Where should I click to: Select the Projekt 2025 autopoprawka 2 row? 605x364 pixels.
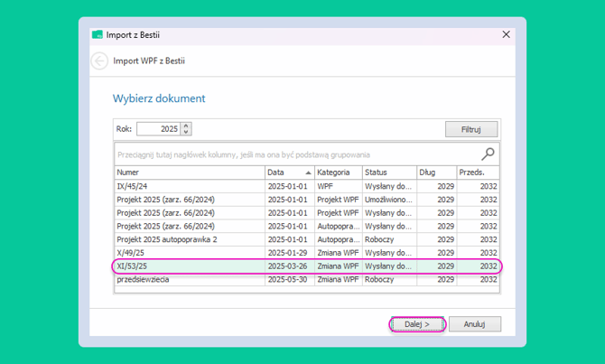[307, 239]
